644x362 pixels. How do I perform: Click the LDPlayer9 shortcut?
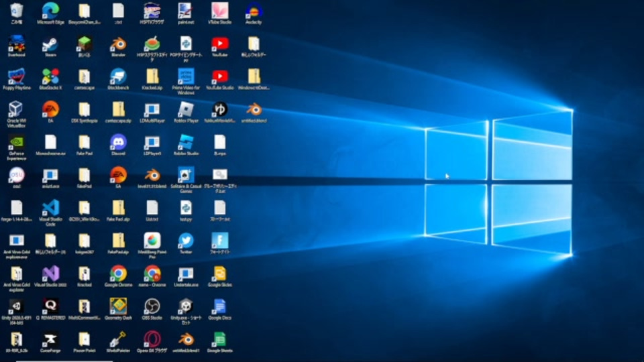152,142
